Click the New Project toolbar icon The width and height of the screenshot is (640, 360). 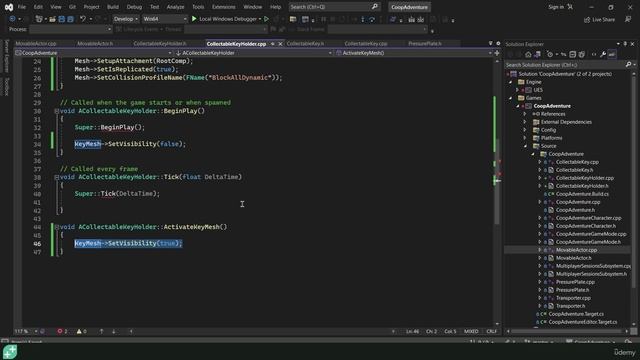coord(40,19)
